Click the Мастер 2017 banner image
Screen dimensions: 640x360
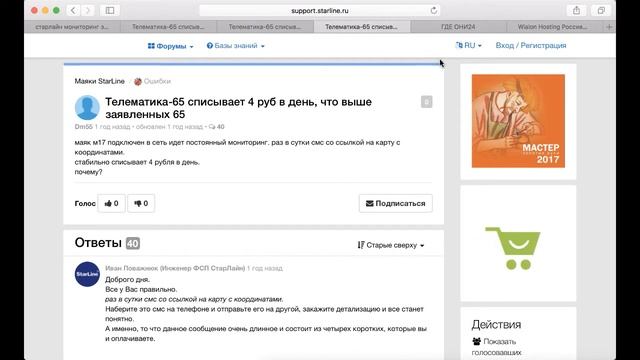point(518,121)
